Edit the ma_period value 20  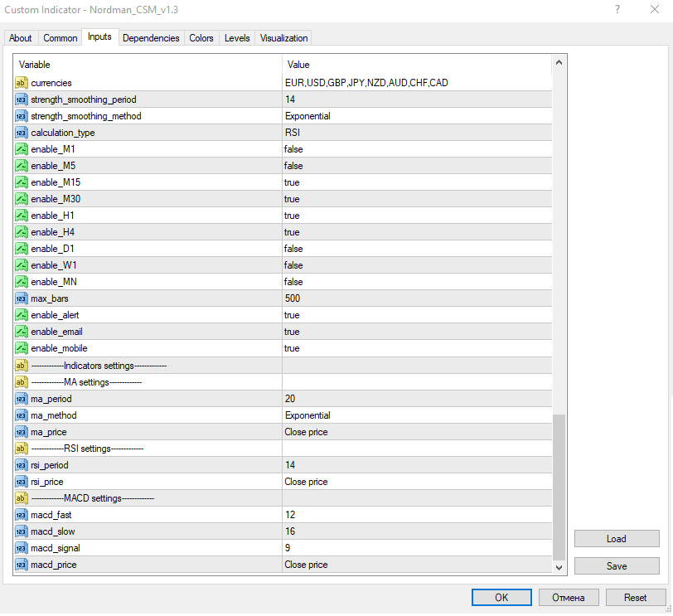[417, 398]
